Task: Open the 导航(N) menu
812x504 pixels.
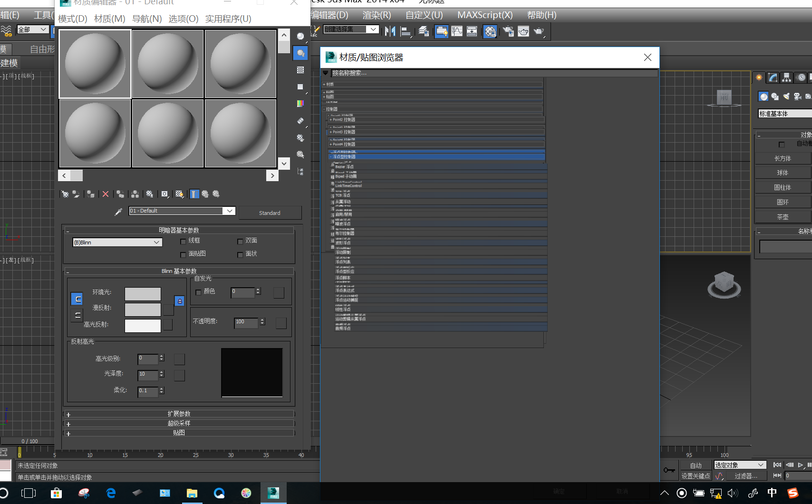Action: point(147,19)
